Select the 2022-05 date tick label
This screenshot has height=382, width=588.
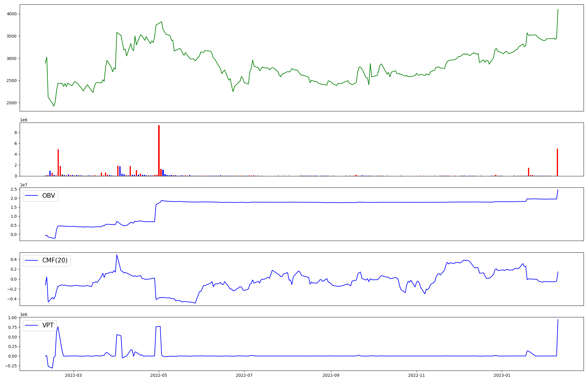click(159, 375)
